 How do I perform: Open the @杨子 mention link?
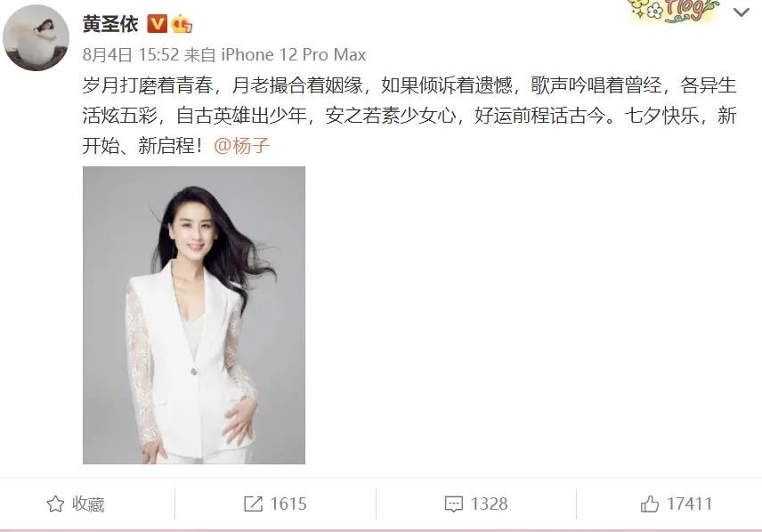tap(241, 145)
